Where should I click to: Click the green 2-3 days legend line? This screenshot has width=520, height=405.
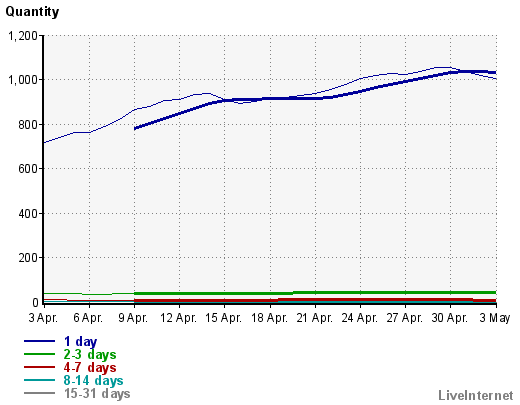click(39, 354)
